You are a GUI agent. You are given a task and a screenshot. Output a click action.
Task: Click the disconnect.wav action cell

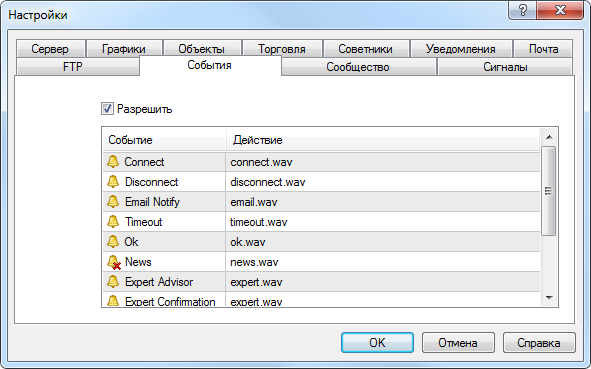pyautogui.click(x=383, y=182)
